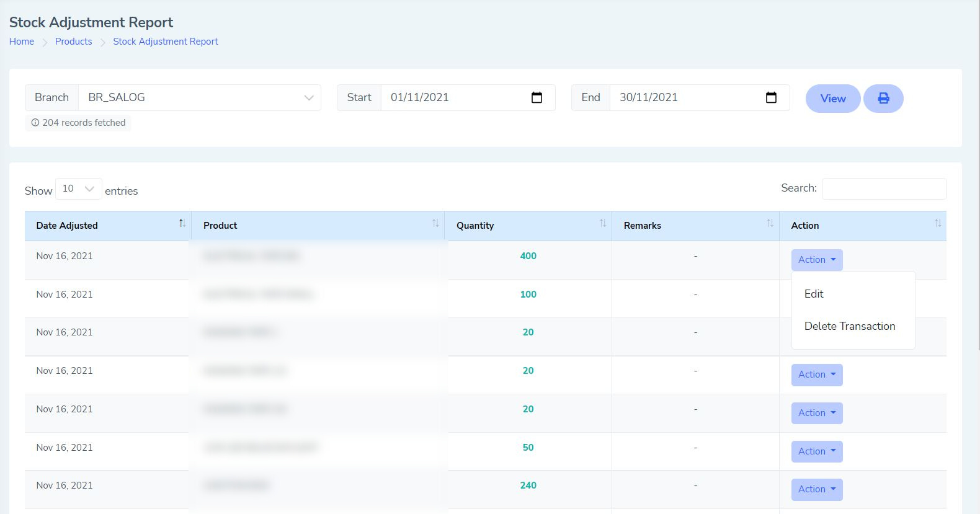
Task: Open Action dropdown for second quantity 20 row
Action: pyautogui.click(x=817, y=374)
